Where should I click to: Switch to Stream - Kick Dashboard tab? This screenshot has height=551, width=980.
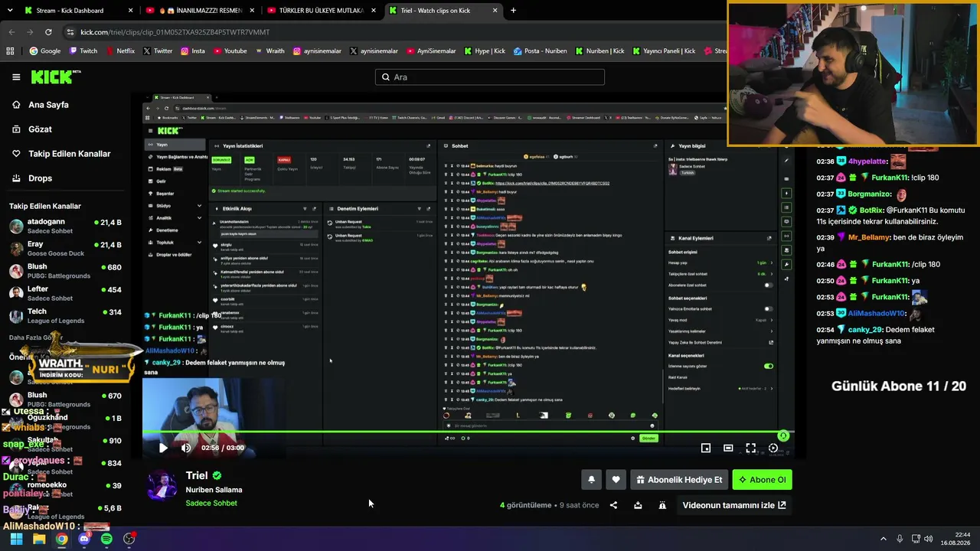coord(77,11)
